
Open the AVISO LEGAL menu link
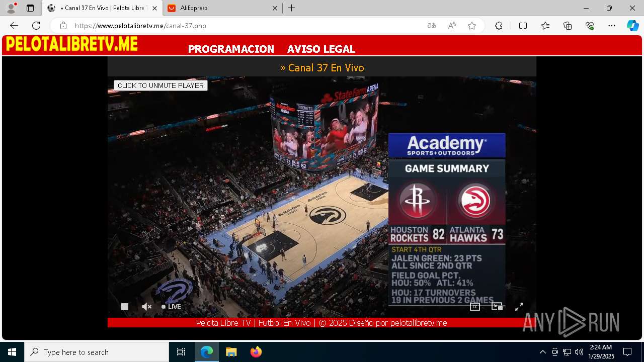point(321,49)
